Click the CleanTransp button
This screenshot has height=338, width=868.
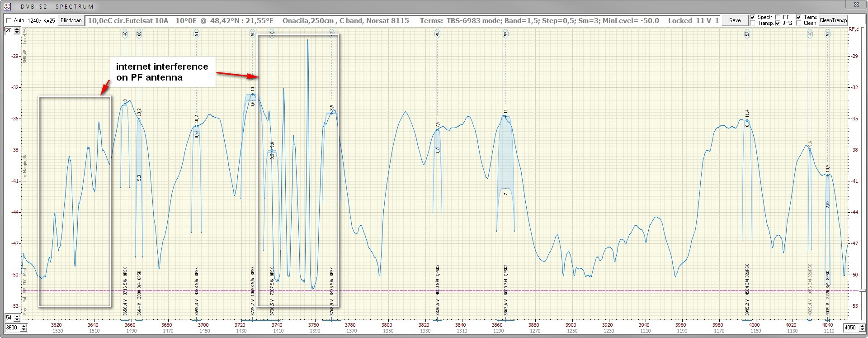point(833,20)
